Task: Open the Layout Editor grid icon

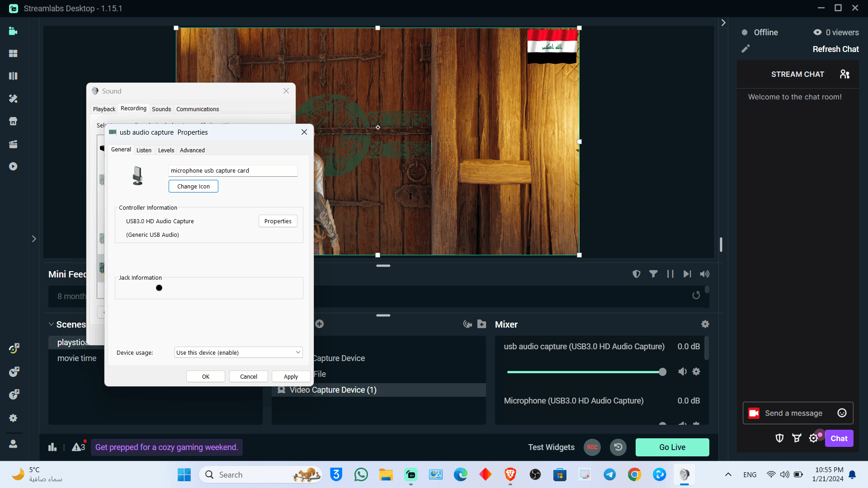Action: click(x=13, y=53)
